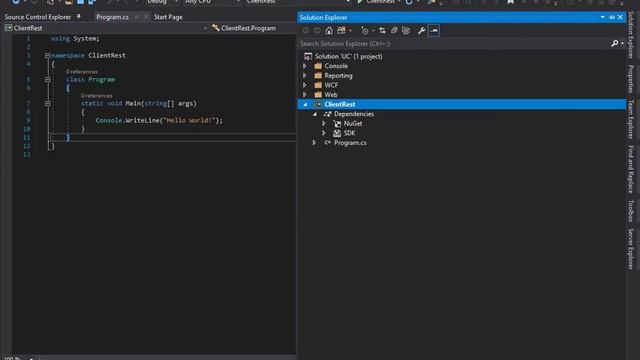Focus the Search Solution Explorer field
This screenshot has width=640, height=360.
click(454, 44)
